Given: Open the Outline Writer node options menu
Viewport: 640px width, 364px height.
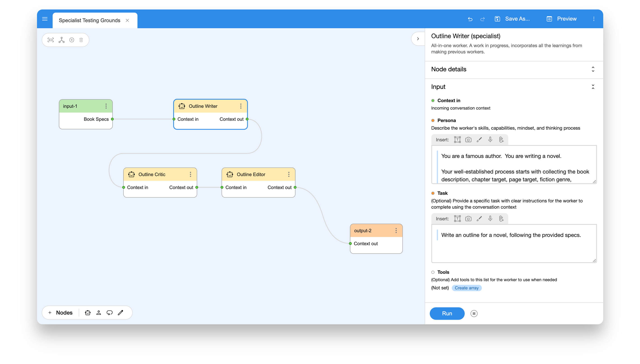Looking at the screenshot, I should 241,106.
